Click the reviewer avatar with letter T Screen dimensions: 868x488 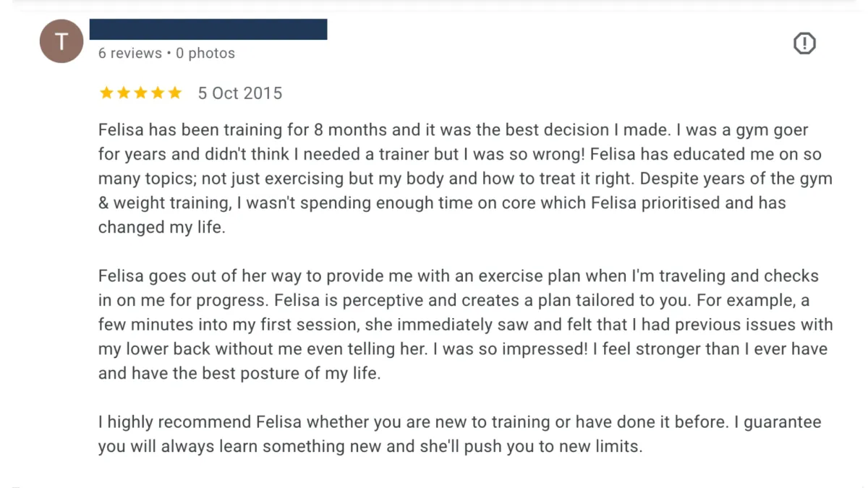[x=61, y=41]
